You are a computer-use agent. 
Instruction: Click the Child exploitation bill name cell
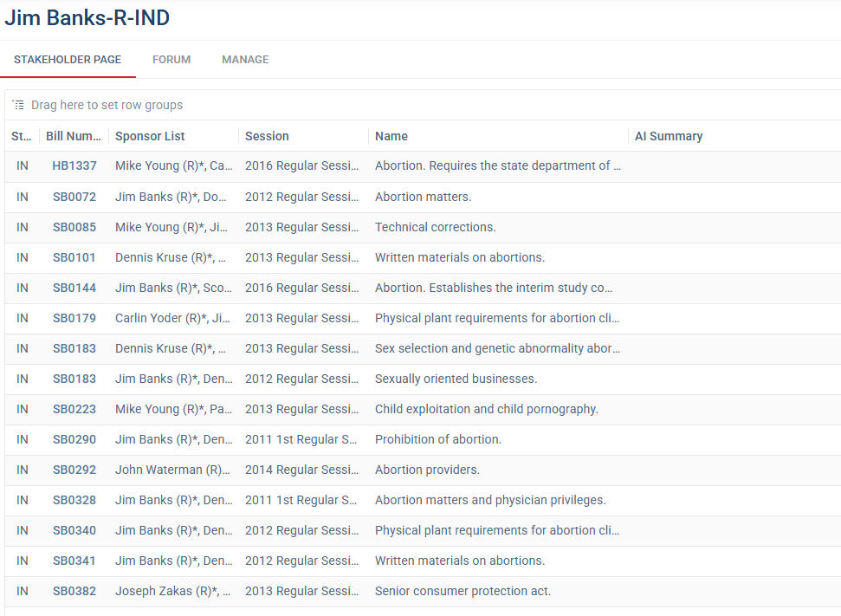tap(486, 409)
